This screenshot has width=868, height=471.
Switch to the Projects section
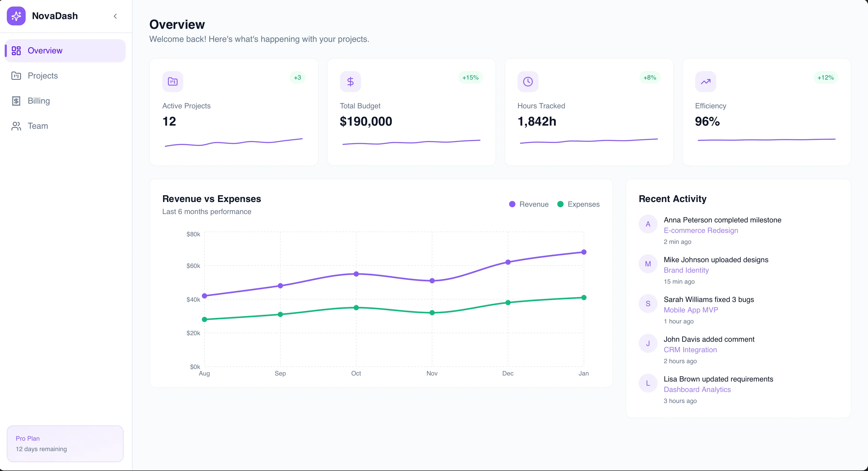[43, 76]
